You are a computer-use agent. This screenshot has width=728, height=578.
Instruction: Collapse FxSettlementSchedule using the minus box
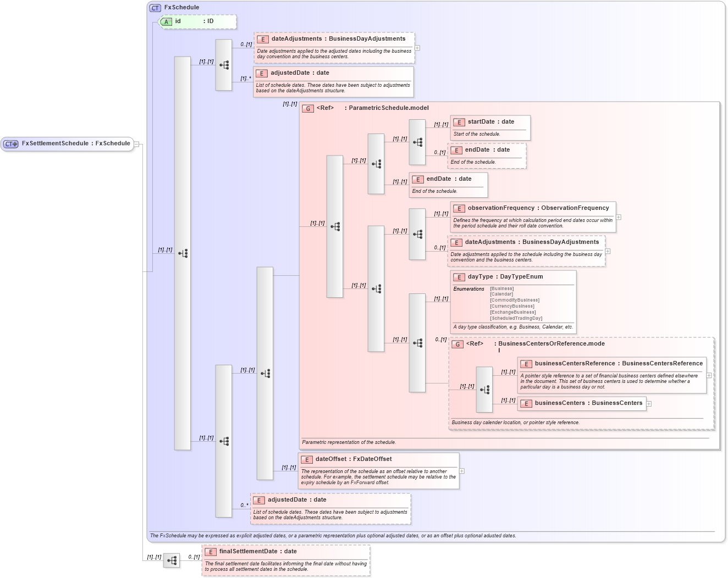(135, 143)
